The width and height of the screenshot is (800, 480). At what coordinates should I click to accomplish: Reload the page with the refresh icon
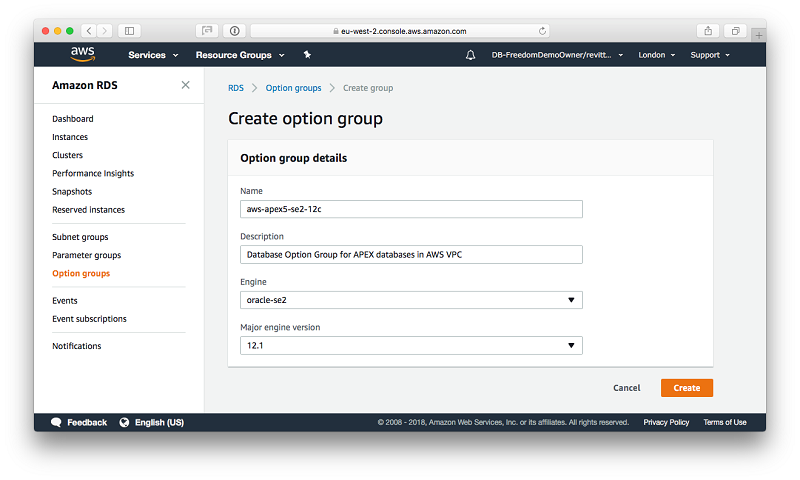coord(543,31)
